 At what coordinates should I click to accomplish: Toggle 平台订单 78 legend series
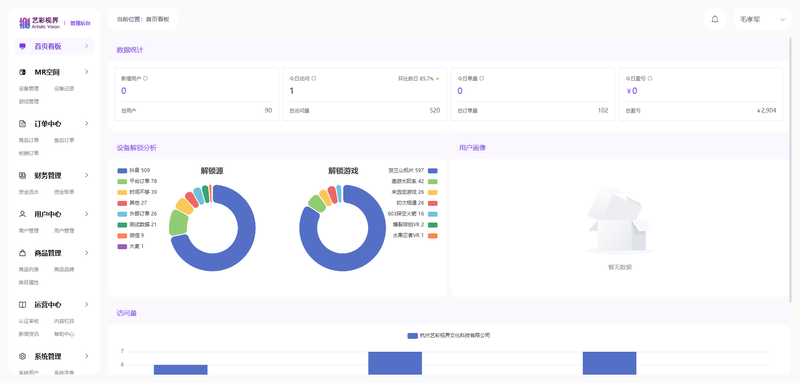click(x=137, y=181)
